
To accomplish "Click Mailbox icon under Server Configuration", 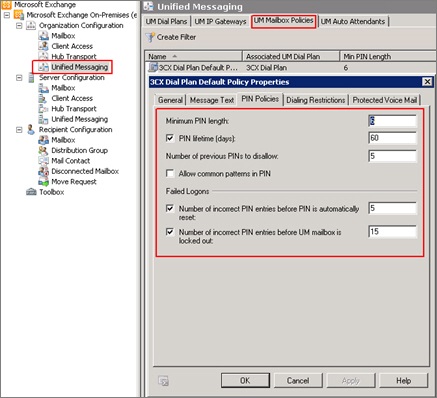I will pyautogui.click(x=43, y=88).
